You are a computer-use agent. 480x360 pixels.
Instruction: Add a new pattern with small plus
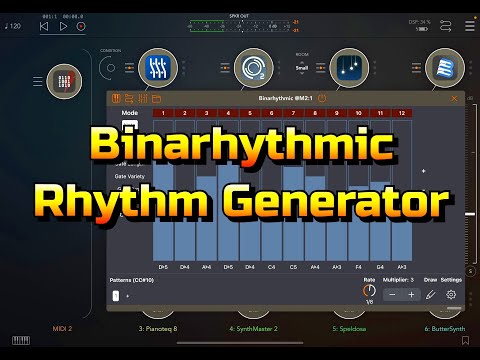pos(127,296)
